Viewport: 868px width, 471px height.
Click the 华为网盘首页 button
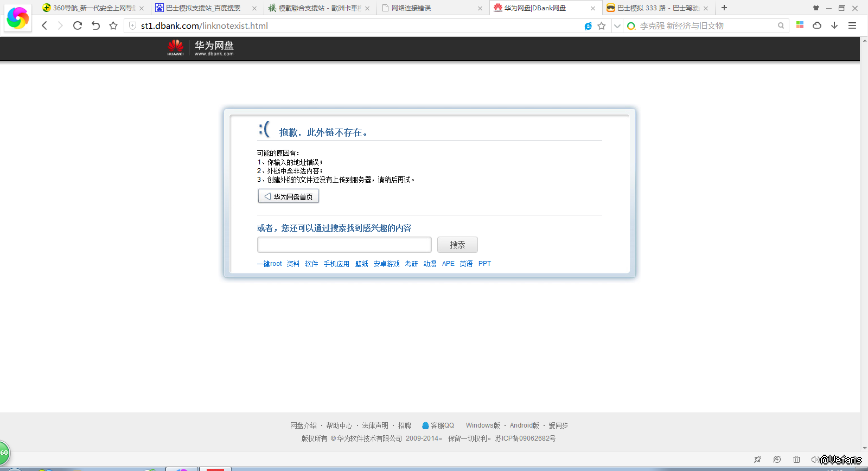289,196
